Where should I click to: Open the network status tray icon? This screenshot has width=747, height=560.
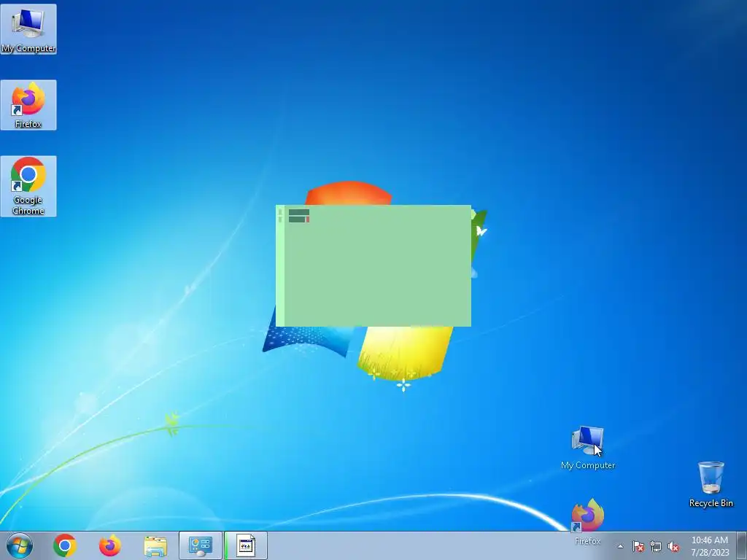656,546
